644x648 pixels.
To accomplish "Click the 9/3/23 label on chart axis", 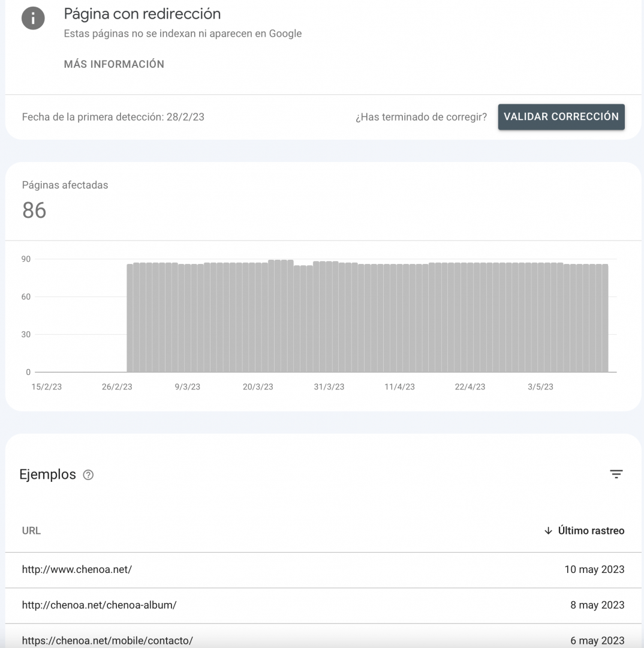I will [x=187, y=387].
